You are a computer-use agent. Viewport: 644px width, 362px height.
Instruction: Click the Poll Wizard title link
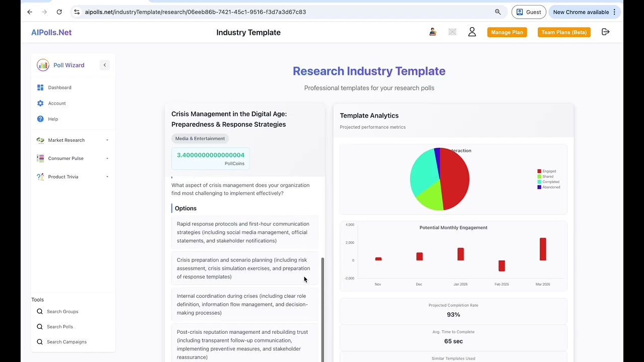tap(69, 65)
